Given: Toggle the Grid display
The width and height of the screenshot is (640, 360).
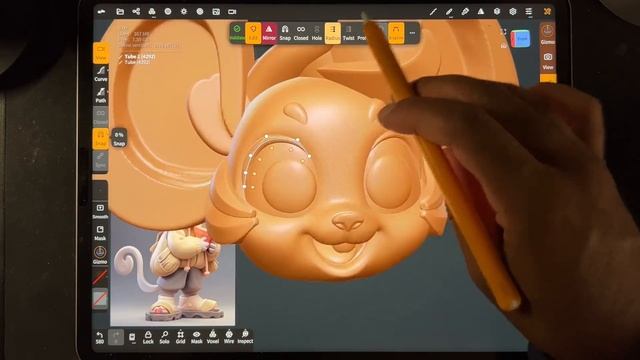Looking at the screenshot, I should click(x=180, y=338).
